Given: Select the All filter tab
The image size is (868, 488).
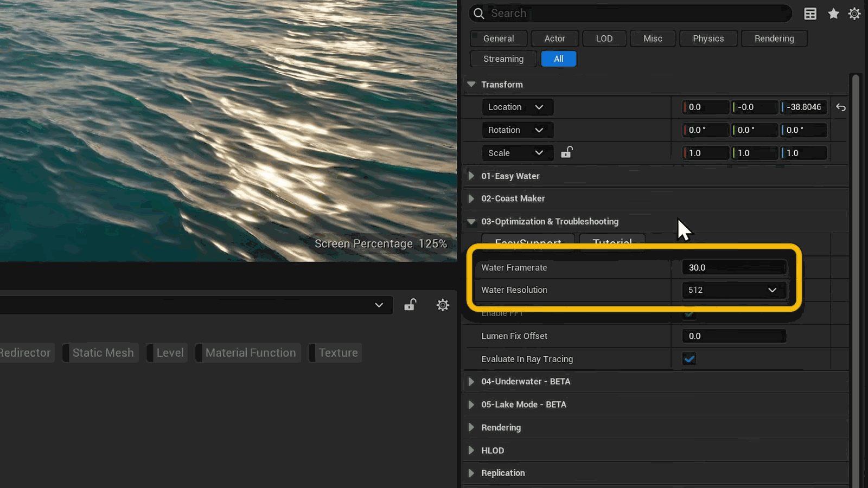Looking at the screenshot, I should (559, 59).
